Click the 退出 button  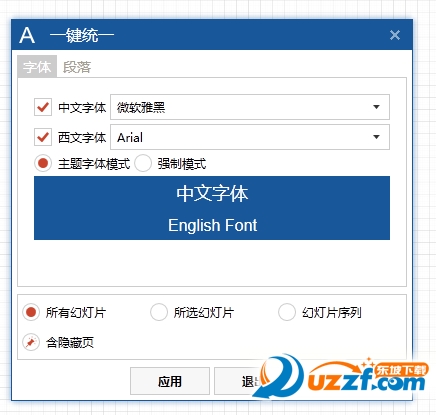click(247, 381)
